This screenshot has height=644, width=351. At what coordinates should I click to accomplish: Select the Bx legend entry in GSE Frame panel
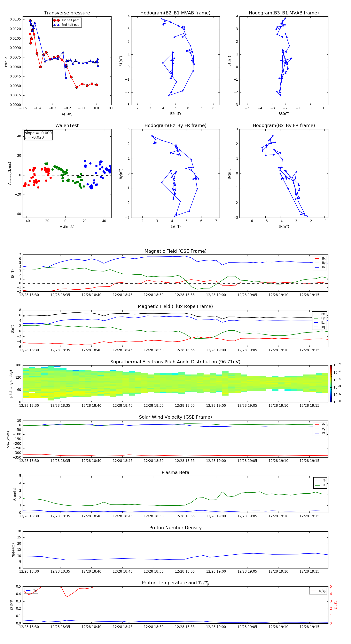320,259
